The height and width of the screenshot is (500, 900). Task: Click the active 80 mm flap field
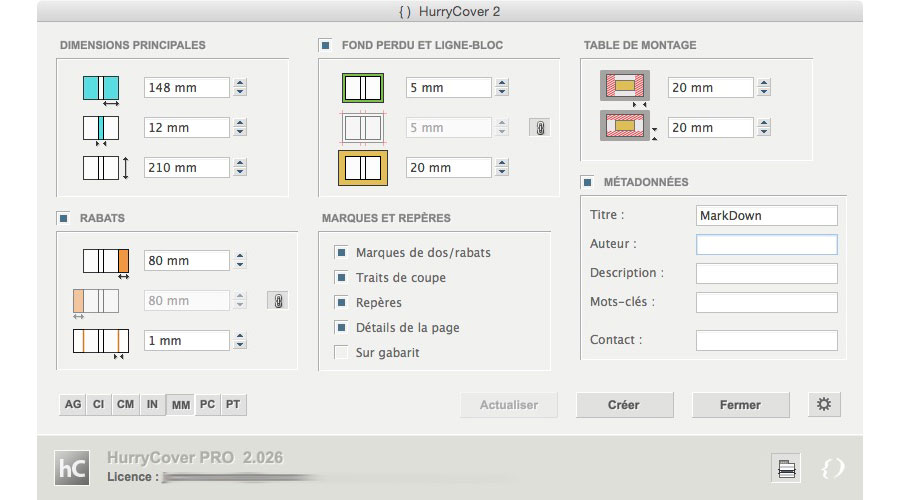point(187,261)
